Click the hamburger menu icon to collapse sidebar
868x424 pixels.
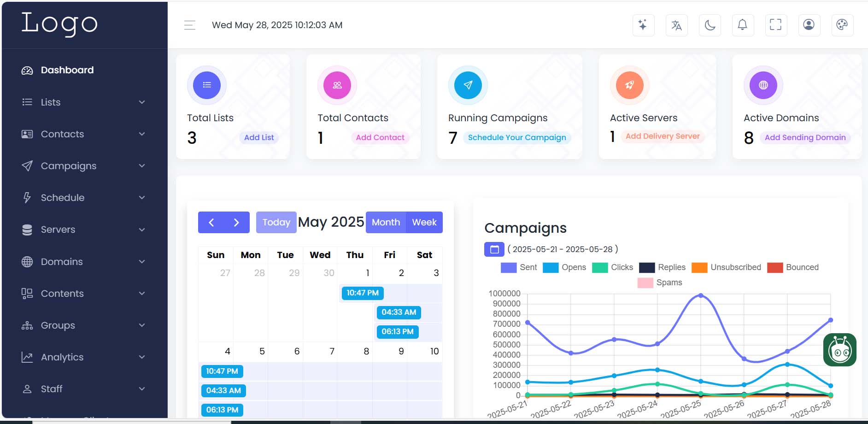pyautogui.click(x=189, y=25)
